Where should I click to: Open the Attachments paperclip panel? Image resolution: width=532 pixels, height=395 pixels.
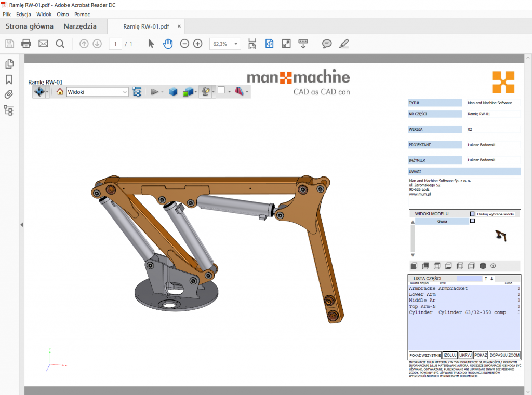tap(9, 94)
